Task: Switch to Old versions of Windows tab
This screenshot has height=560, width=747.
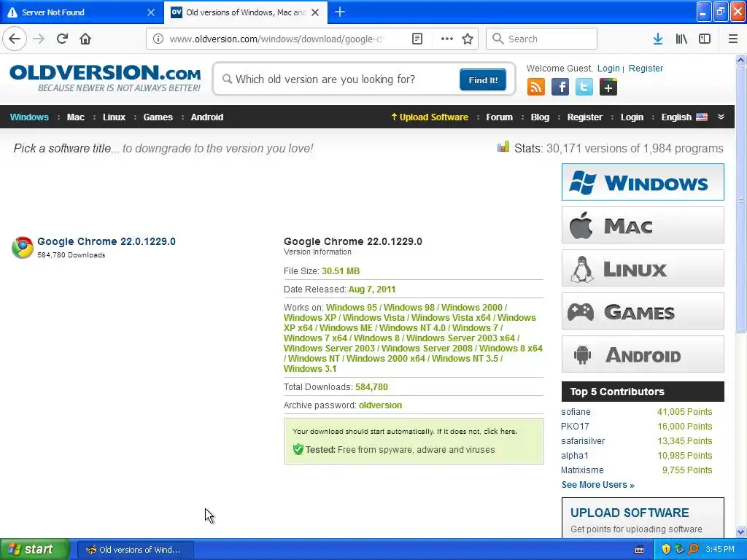Action: [x=246, y=12]
